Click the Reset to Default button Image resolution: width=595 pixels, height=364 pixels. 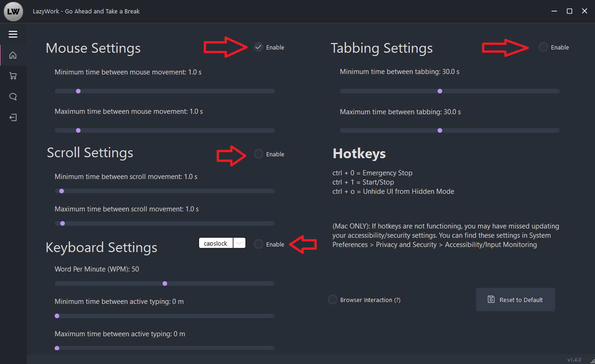tap(515, 300)
